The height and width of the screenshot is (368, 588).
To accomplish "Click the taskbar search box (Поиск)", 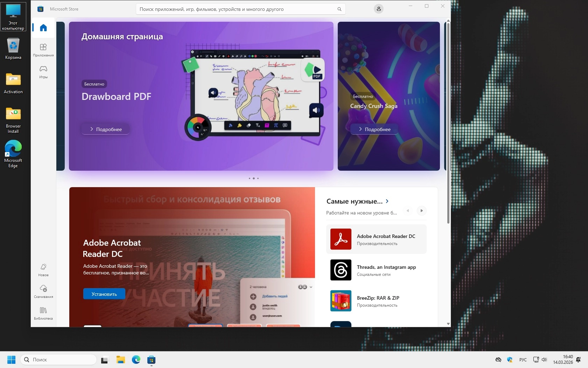I will coord(58,360).
